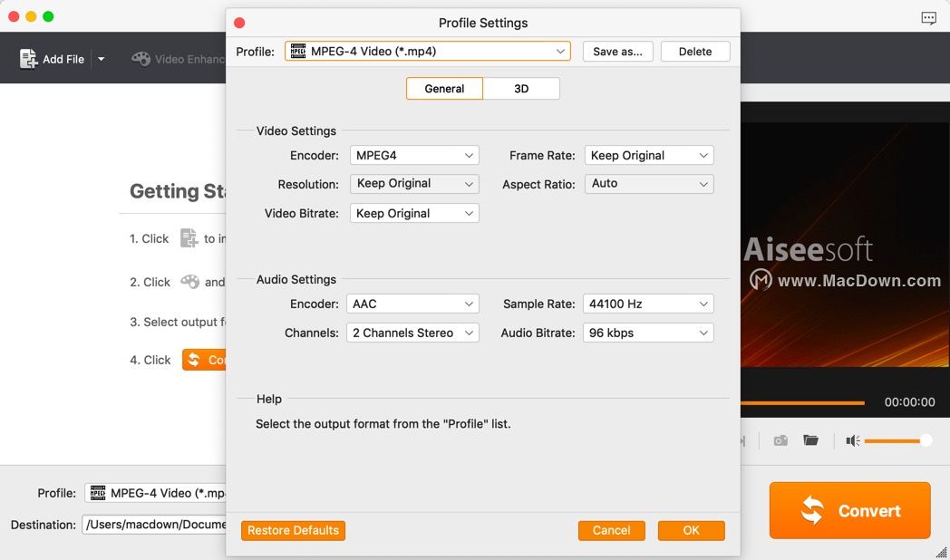950x560 pixels.
Task: Select the General tab
Action: (444, 88)
